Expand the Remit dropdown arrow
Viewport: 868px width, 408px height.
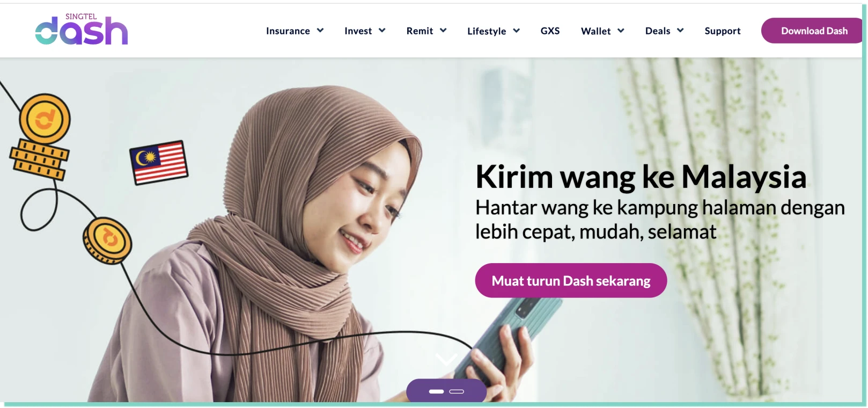443,31
